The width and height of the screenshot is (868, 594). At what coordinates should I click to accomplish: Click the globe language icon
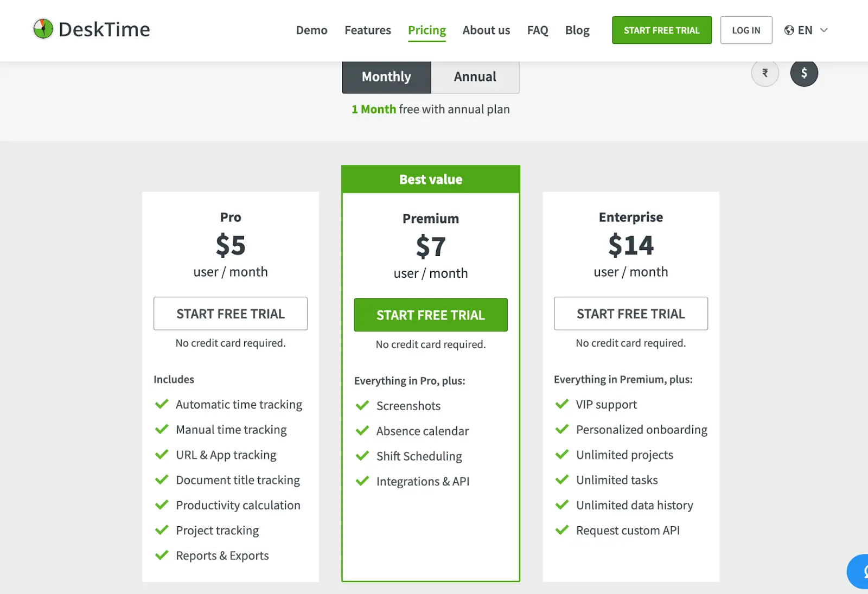789,30
